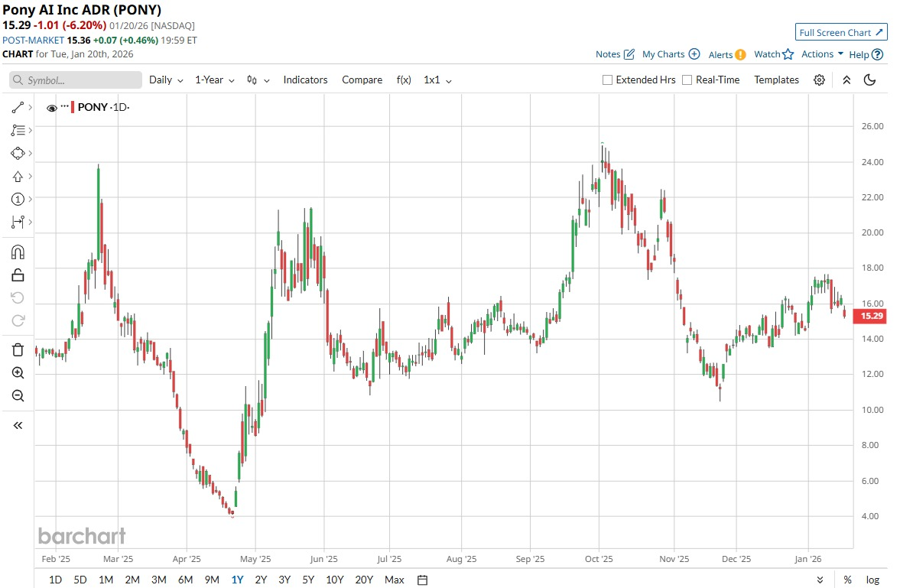
Task: Zoom out of the chart
Action: pos(18,395)
